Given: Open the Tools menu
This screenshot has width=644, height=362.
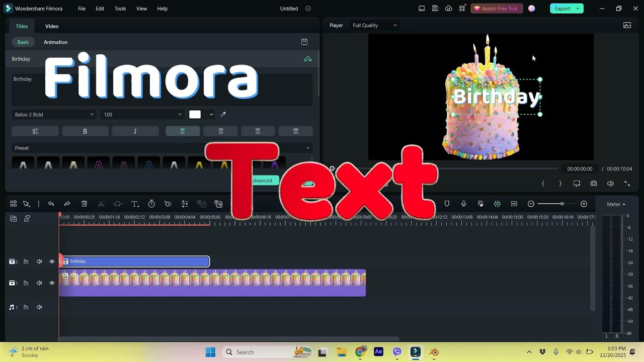Looking at the screenshot, I should (x=120, y=9).
